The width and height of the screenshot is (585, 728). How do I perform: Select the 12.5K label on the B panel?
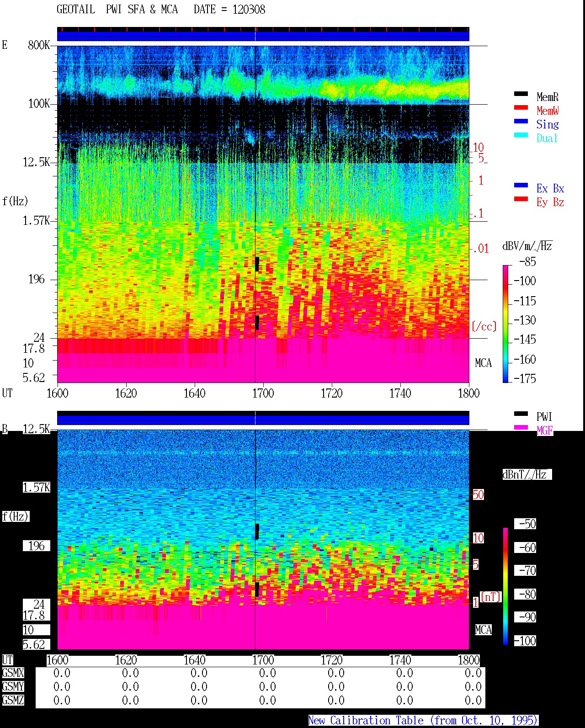37,429
